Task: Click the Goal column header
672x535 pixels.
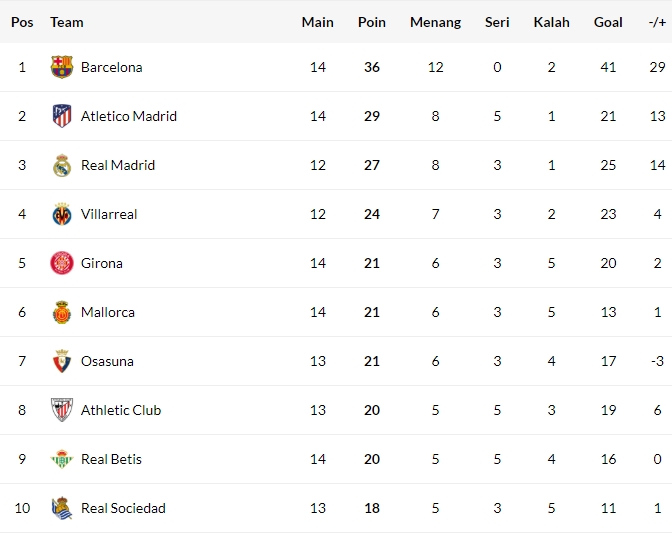Action: pos(608,22)
